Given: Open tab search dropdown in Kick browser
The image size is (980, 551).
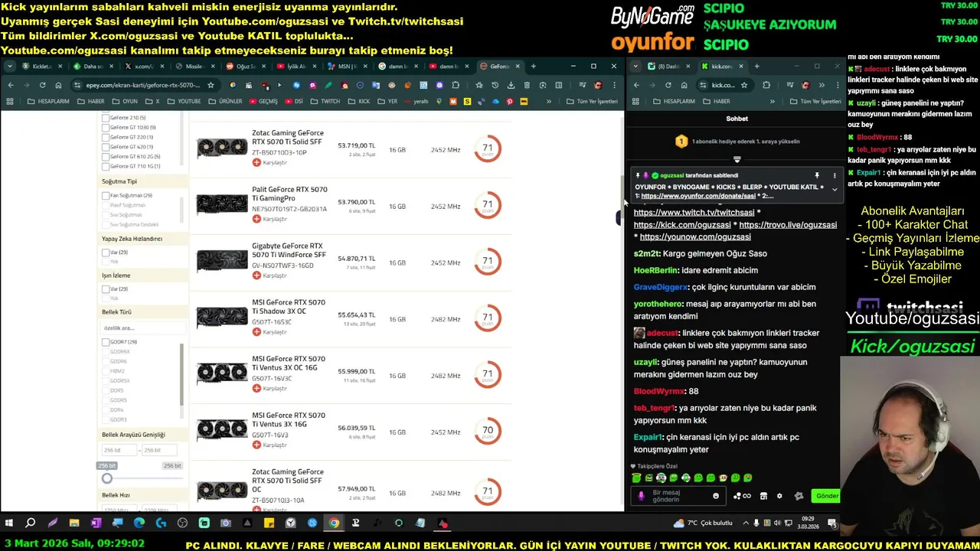Looking at the screenshot, I should coord(636,66).
